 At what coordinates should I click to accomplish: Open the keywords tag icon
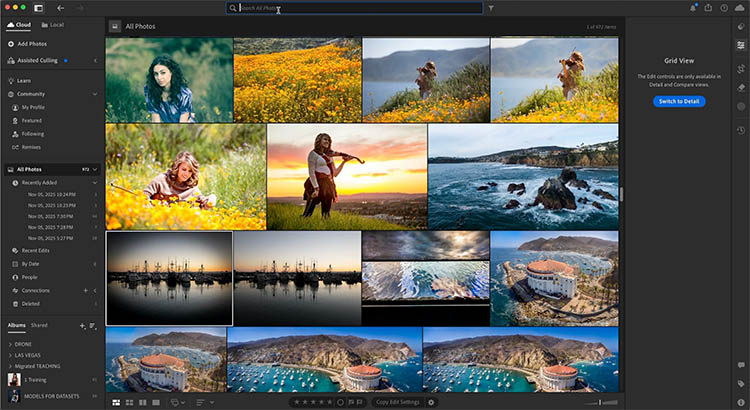741,384
